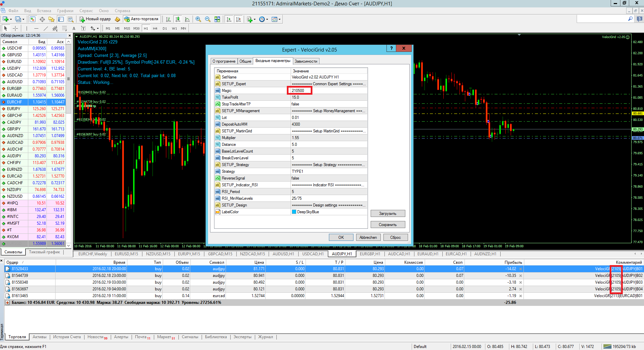The image size is (644, 350).
Task: Click the Сброс reset button
Action: coord(396,237)
